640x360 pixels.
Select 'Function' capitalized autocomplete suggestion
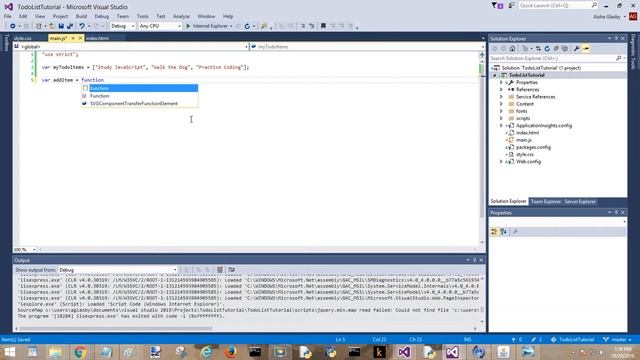140,96
